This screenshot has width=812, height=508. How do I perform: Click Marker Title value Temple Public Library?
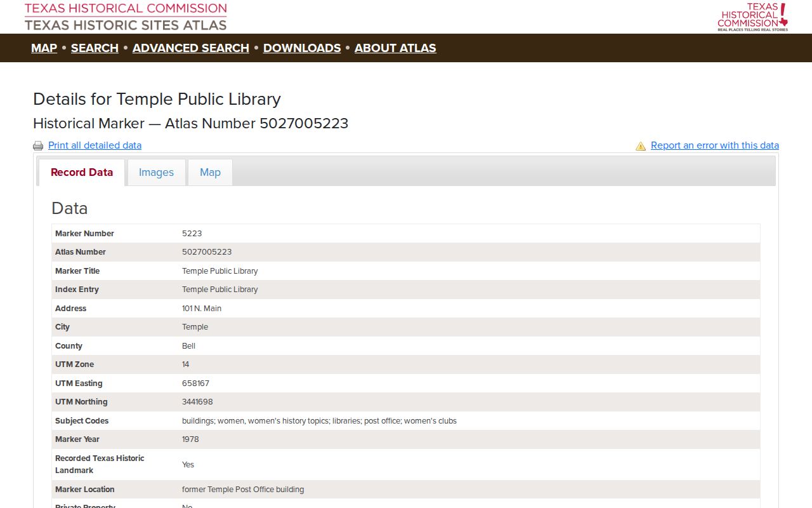pyautogui.click(x=219, y=271)
